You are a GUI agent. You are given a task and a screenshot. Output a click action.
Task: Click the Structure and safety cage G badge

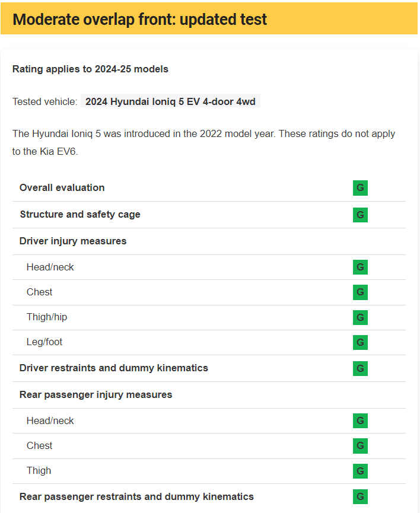[360, 215]
